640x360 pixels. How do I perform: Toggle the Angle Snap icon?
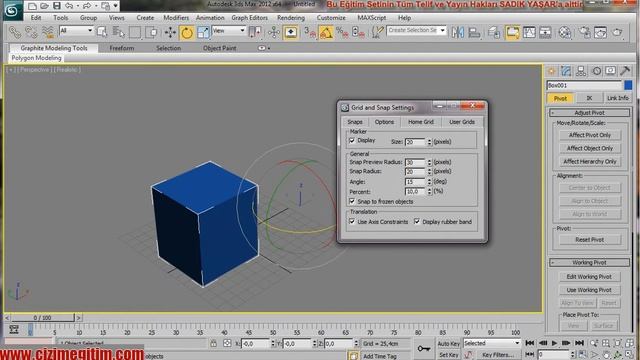coord(326,32)
